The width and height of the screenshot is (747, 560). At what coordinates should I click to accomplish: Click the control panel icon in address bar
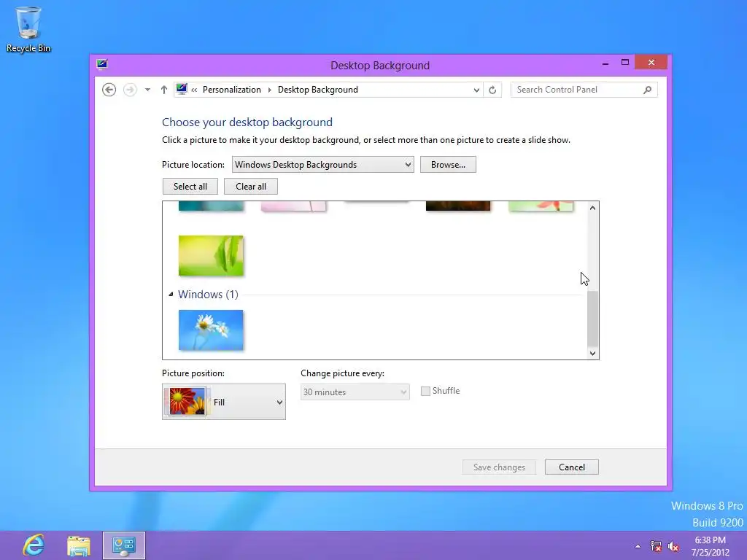coord(182,89)
